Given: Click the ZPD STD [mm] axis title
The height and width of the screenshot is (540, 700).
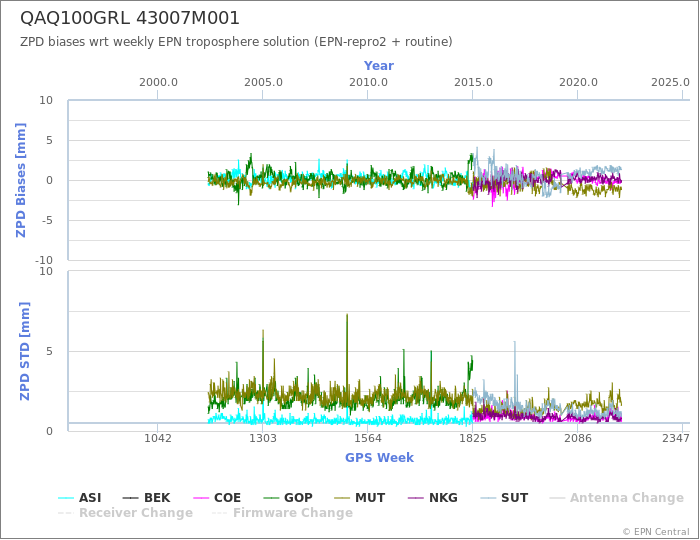Looking at the screenshot, I should click(x=25, y=351).
